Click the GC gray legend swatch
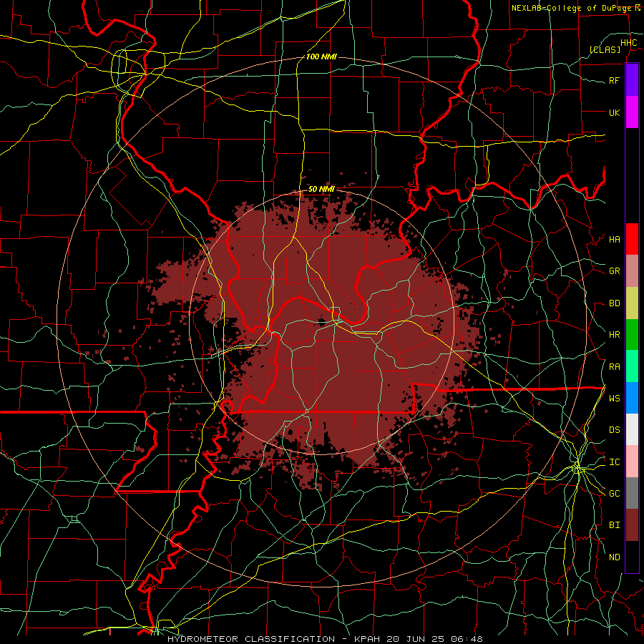 tap(632, 493)
